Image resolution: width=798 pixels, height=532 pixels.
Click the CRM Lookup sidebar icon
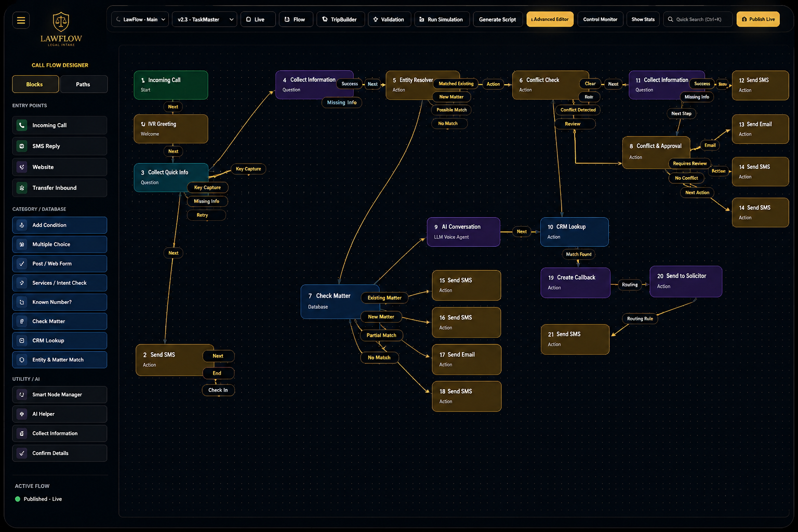(x=22, y=340)
